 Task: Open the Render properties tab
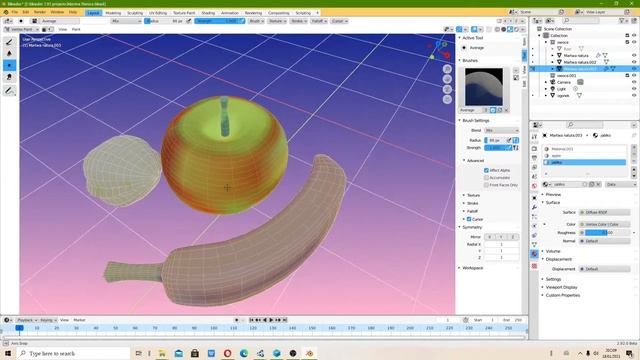534,149
